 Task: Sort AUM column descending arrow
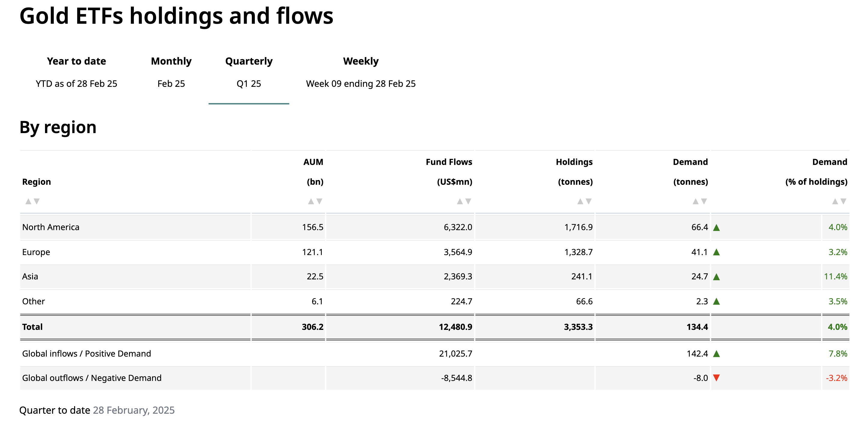point(319,201)
